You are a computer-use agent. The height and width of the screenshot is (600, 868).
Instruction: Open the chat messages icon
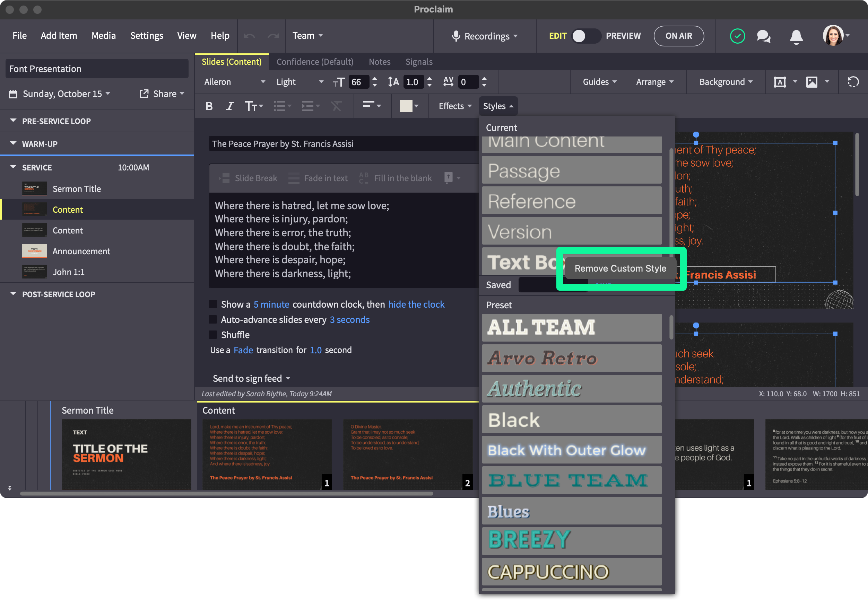tap(763, 36)
